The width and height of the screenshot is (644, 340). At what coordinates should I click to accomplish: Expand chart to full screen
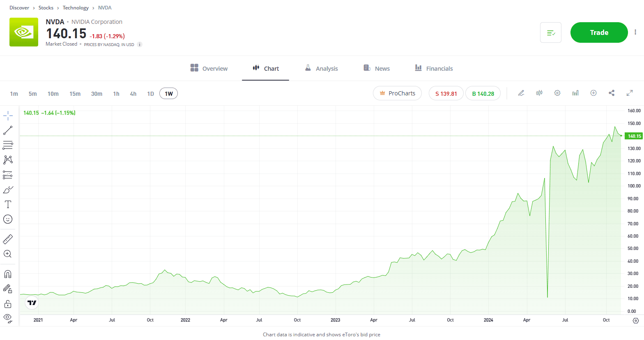point(630,93)
